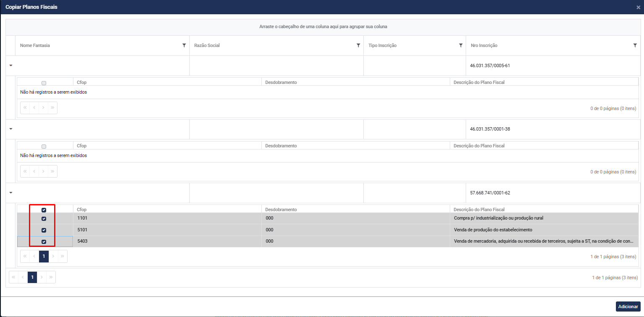Screen dimensions: 644x317
Task: Toggle select-all checkbox for 57.668.741/0001-62 plans
Action: click(x=44, y=210)
